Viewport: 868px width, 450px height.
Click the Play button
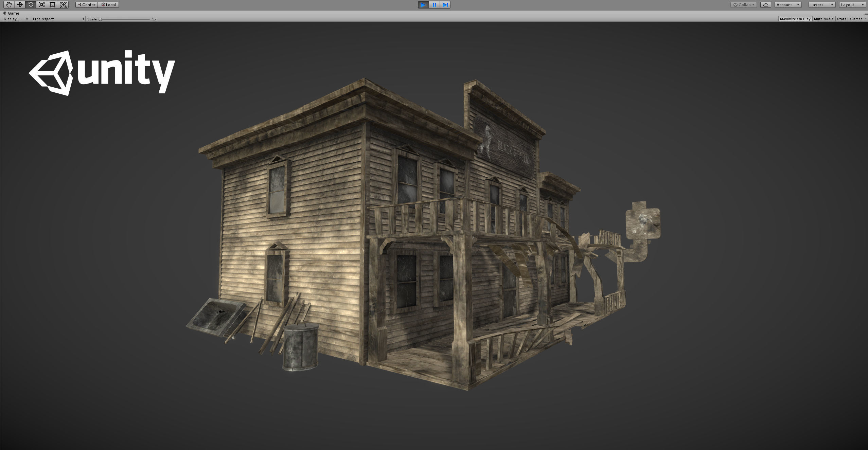point(423,5)
